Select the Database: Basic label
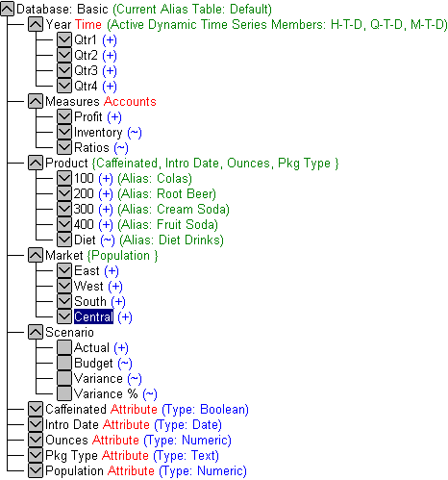 pyautogui.click(x=62, y=9)
